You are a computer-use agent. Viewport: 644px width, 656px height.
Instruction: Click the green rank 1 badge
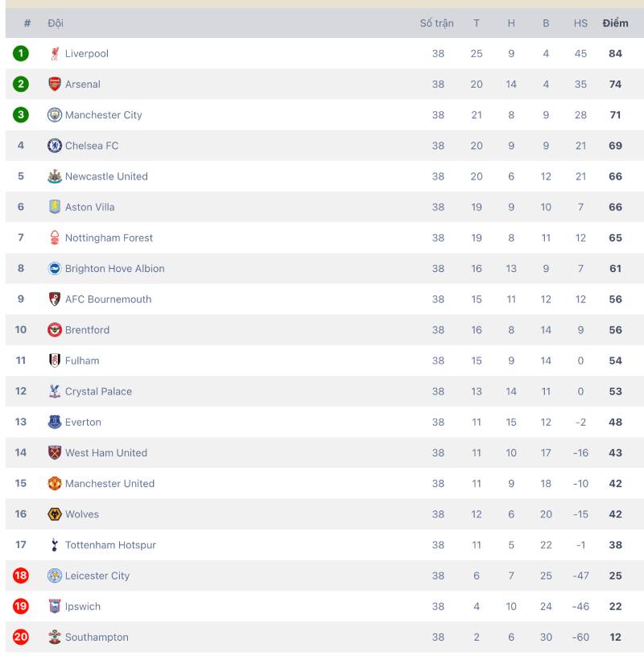click(20, 54)
